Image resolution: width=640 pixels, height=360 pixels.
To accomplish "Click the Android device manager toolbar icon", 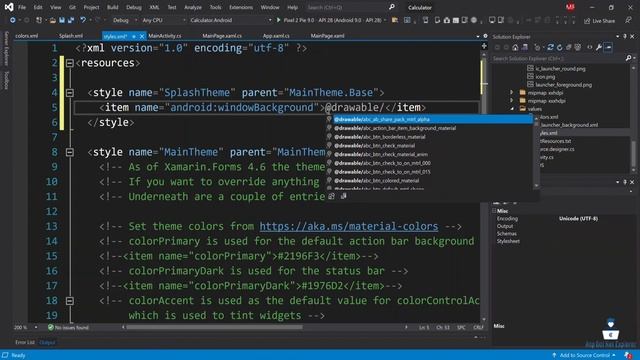I will [x=437, y=20].
